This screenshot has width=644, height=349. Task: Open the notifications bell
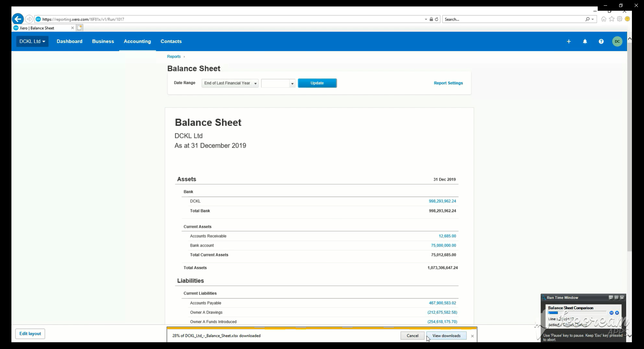coord(585,41)
